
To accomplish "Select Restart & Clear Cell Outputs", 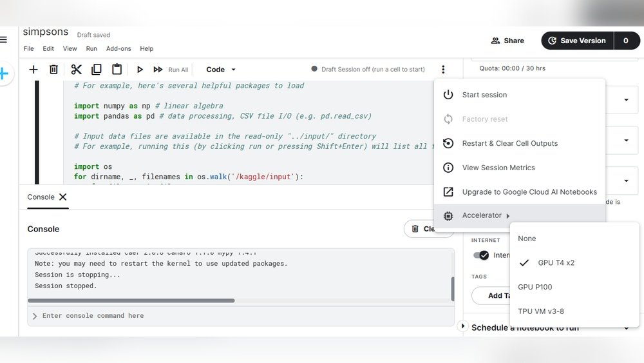I will [x=509, y=143].
